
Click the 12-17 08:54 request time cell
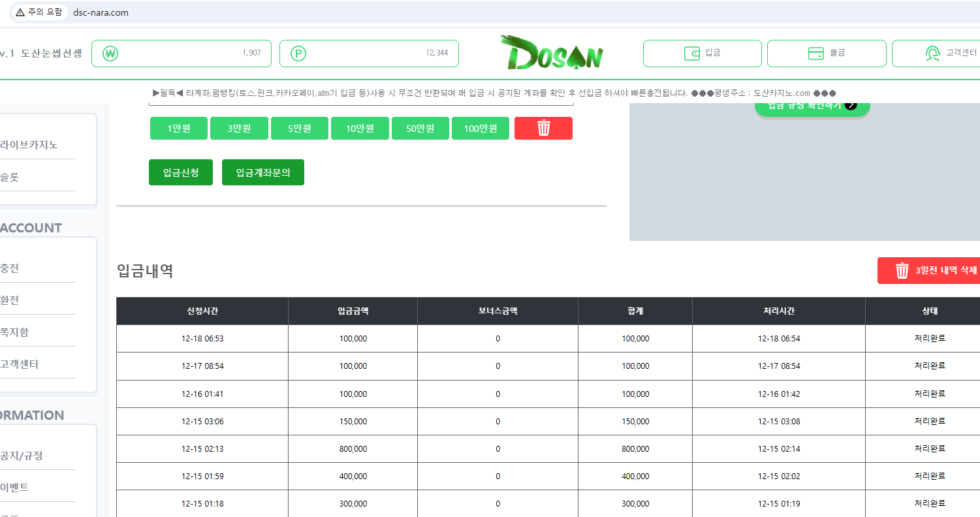pos(202,366)
